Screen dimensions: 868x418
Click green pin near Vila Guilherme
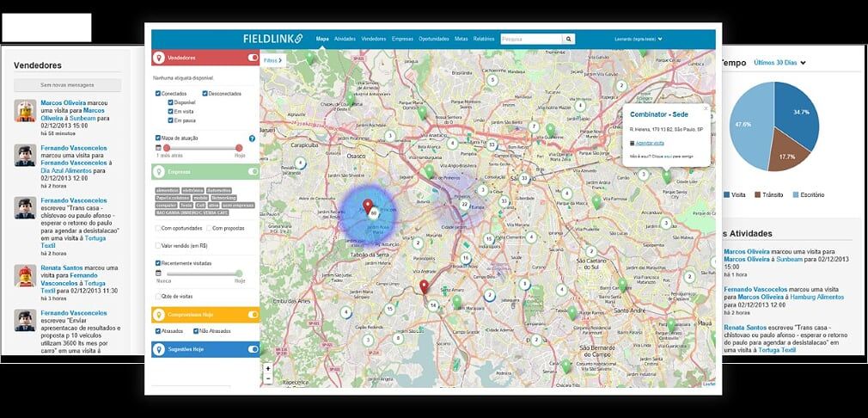click(550, 130)
